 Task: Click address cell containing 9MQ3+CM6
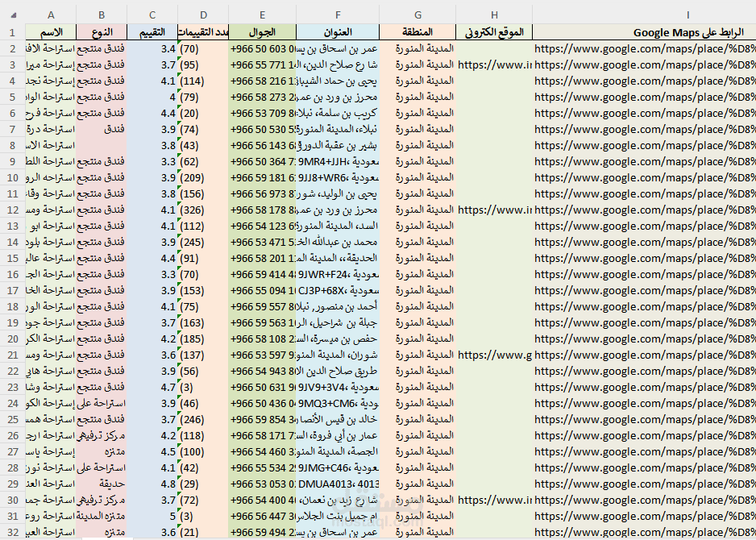(x=338, y=404)
